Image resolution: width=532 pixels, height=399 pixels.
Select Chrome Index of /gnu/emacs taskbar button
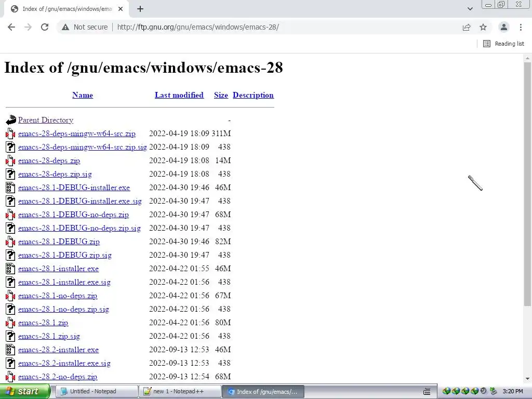coord(263,392)
